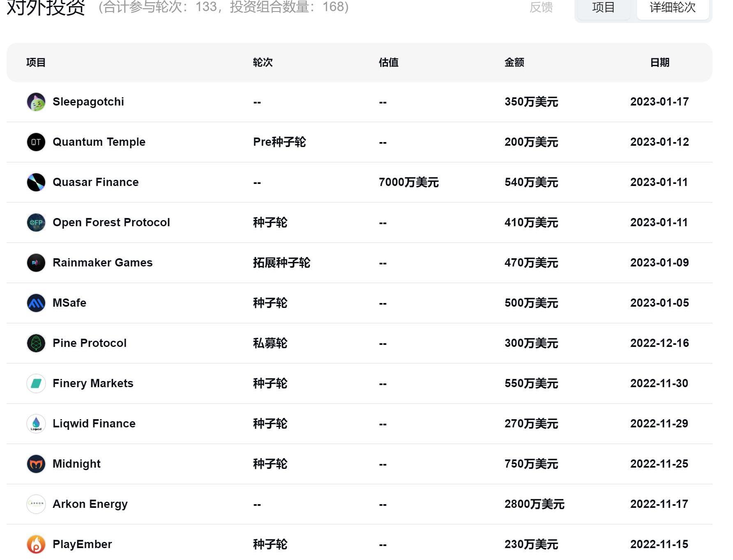Select the date 2023-01-05
Viewport: 733px width, 560px height.
pyautogui.click(x=659, y=303)
